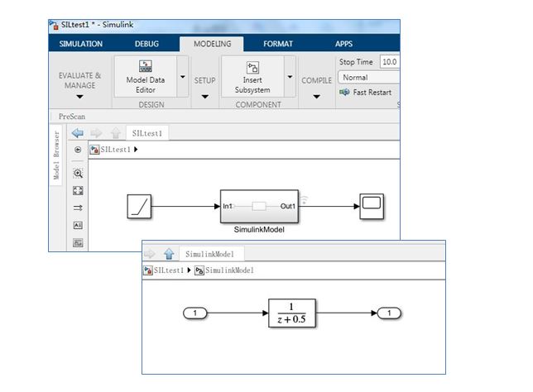
Task: Select the Out1 outport block in subsystem
Action: coord(389,313)
